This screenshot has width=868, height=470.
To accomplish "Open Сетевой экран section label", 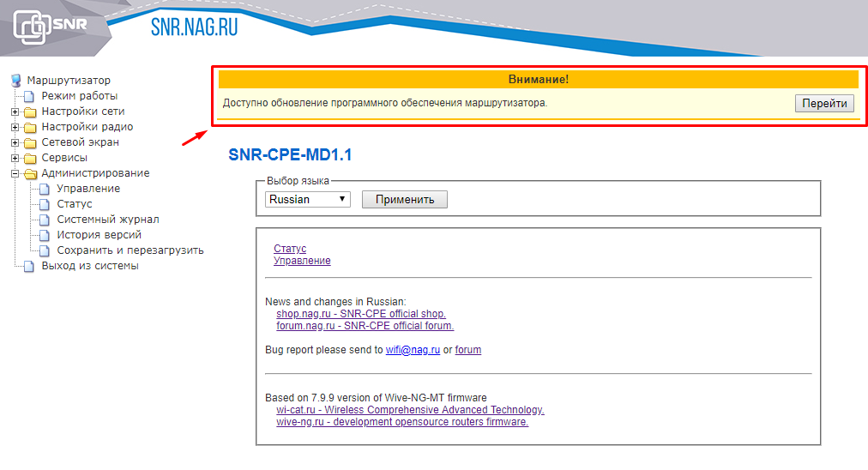I will coord(81,142).
